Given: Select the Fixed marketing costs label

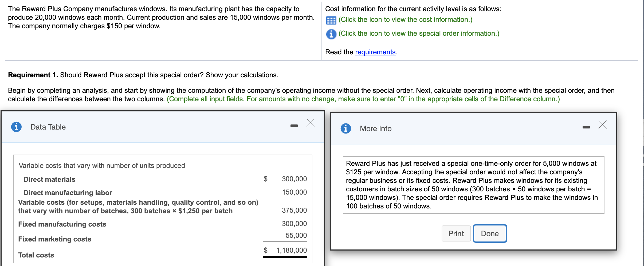Looking at the screenshot, I should tap(54, 239).
